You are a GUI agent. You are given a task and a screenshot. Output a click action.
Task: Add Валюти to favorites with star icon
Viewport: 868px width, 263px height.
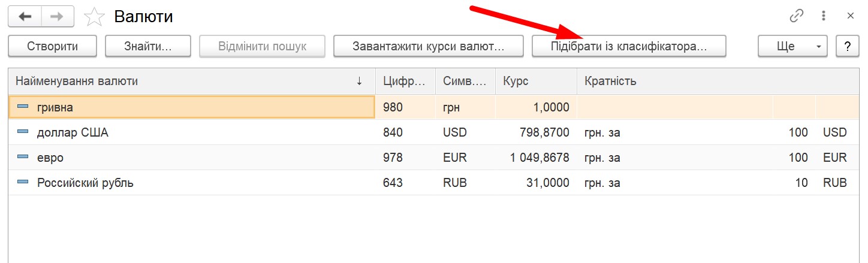coord(94,16)
